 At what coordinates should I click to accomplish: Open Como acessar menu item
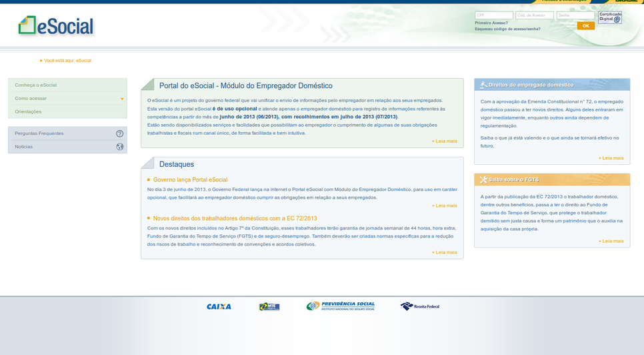point(68,98)
